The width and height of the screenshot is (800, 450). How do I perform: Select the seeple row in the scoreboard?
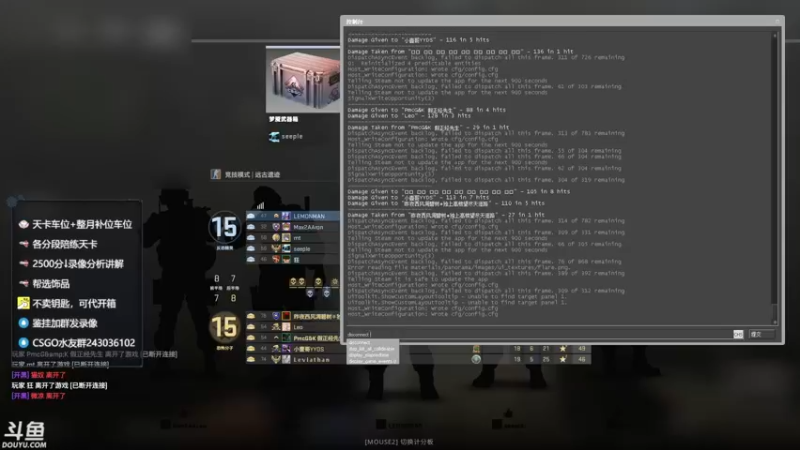click(x=293, y=248)
